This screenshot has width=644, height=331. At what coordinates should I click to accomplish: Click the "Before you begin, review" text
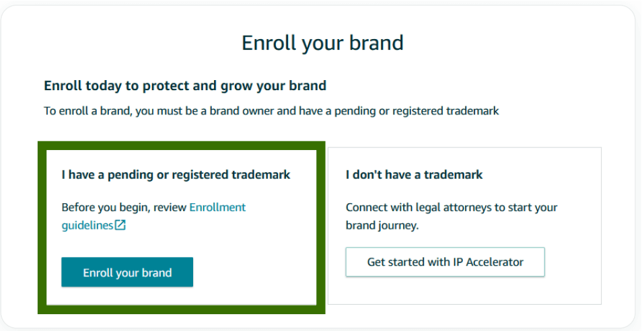(124, 207)
